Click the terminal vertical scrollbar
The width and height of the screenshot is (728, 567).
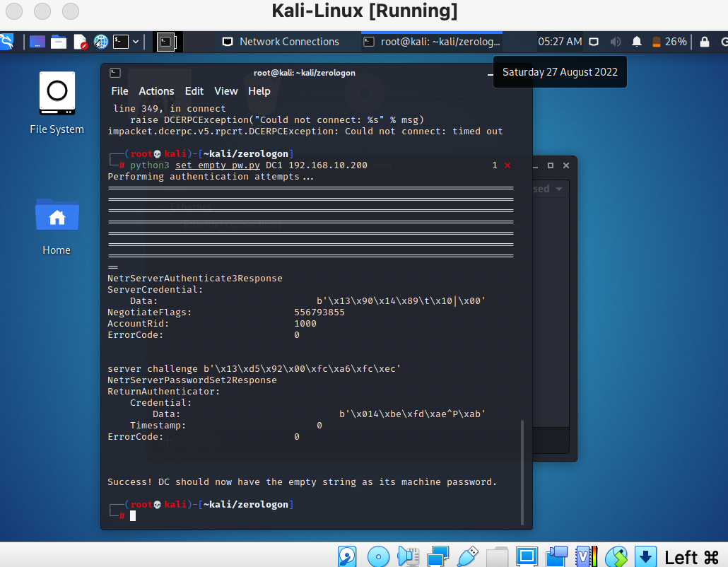(x=522, y=472)
